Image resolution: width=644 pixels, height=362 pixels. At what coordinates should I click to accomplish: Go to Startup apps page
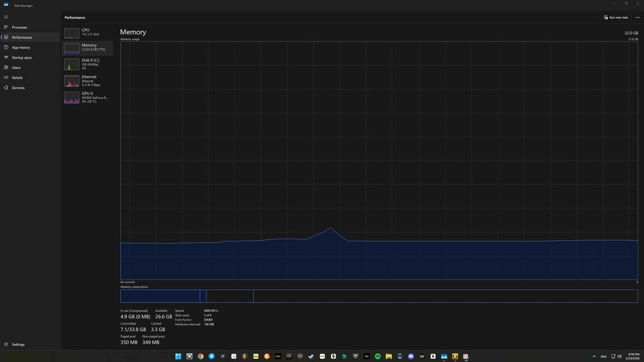point(30,57)
